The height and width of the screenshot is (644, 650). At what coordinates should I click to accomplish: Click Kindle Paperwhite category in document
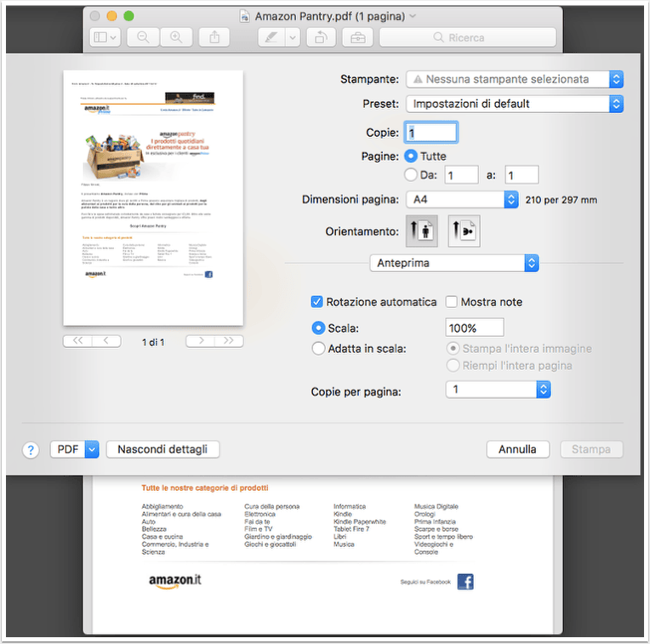(x=360, y=521)
